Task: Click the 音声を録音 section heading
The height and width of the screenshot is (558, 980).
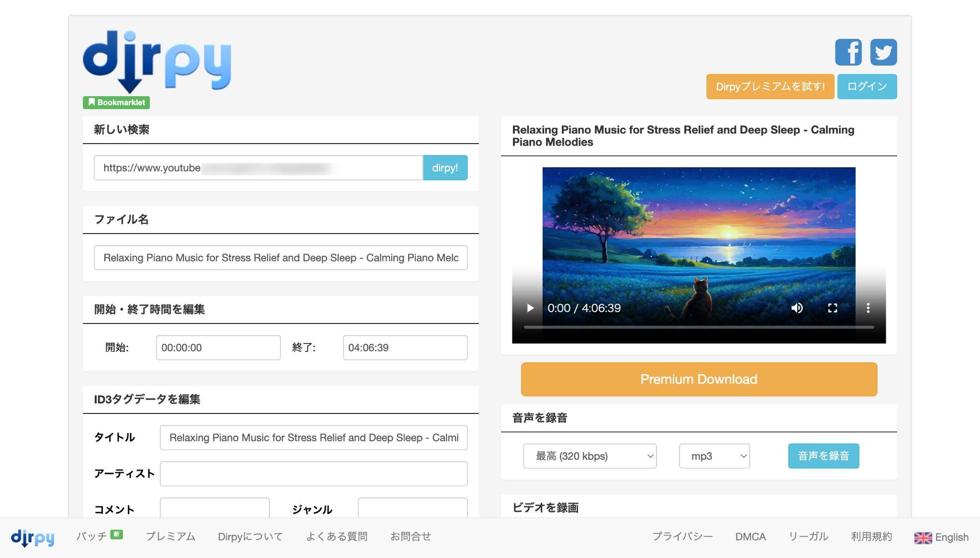Action: coord(540,418)
